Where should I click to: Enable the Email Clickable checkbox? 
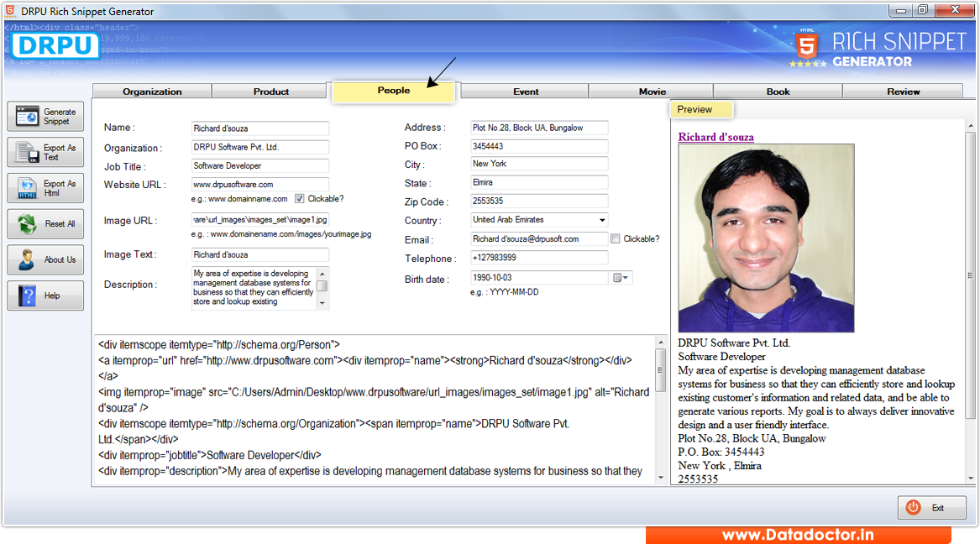click(616, 238)
